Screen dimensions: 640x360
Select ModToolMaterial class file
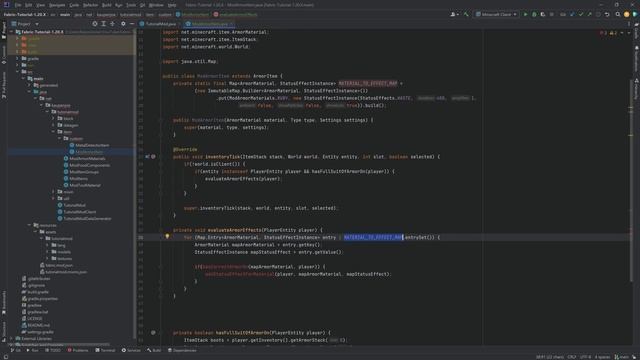click(82, 185)
